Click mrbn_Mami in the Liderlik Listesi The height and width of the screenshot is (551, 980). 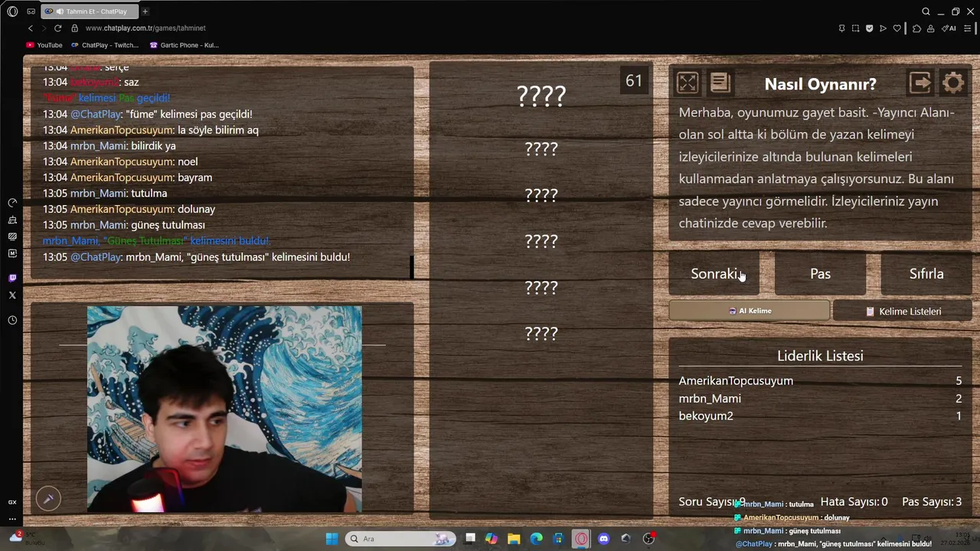[x=710, y=399]
